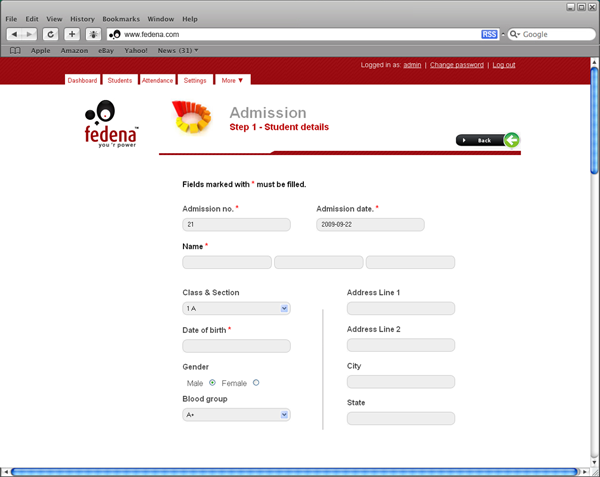Image resolution: width=600 pixels, height=477 pixels.
Task: Go to the Students tab
Action: [x=120, y=80]
